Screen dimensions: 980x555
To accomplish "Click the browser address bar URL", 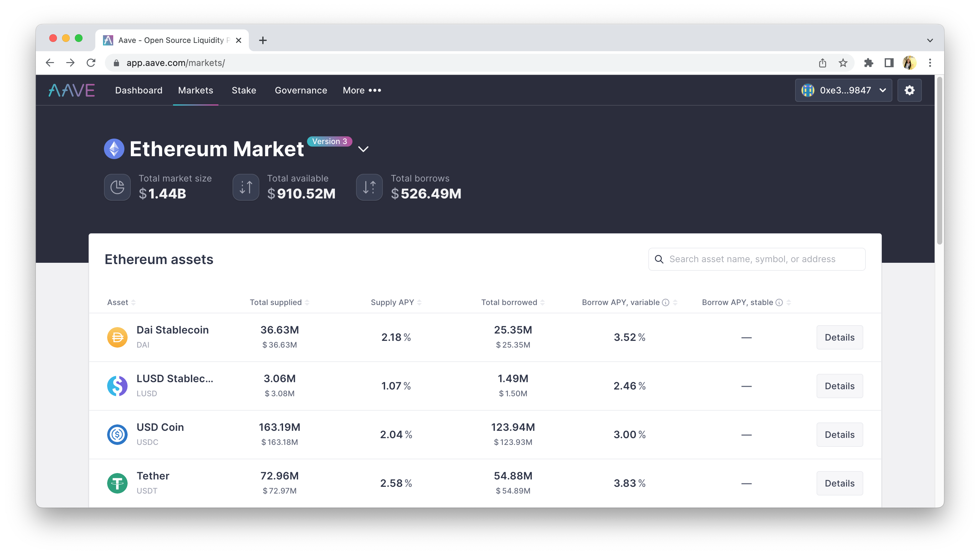I will pos(176,63).
